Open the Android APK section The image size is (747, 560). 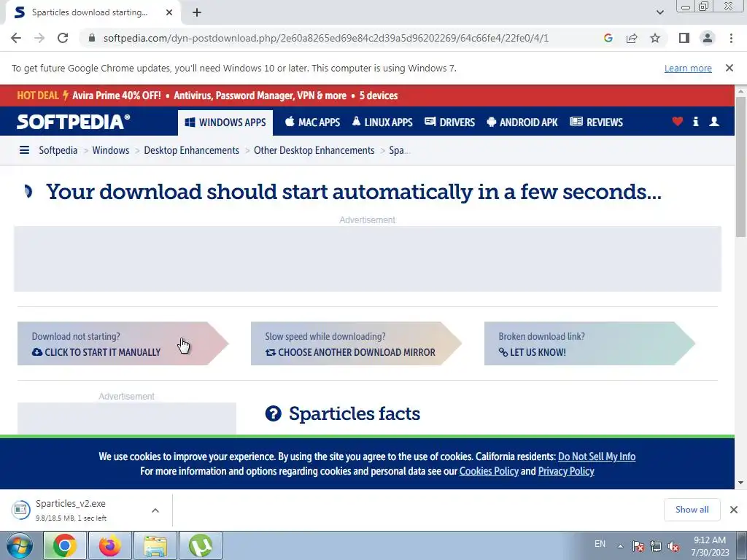point(522,122)
